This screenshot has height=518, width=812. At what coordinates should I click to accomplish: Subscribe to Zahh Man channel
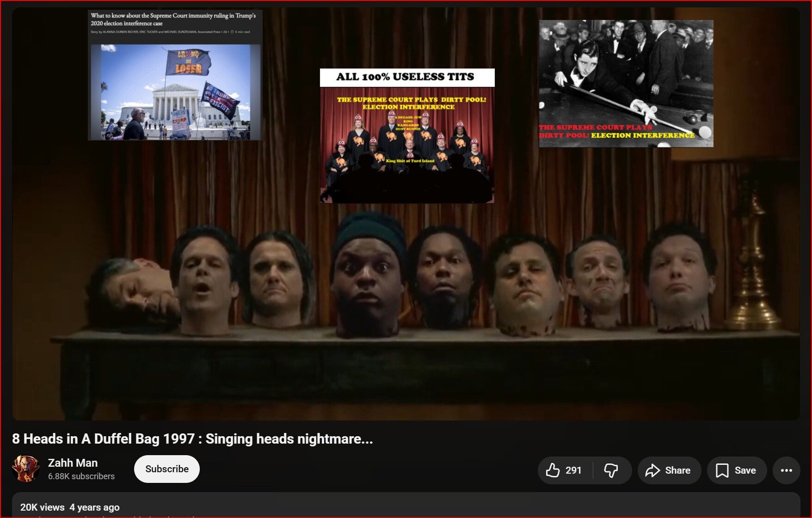(167, 469)
